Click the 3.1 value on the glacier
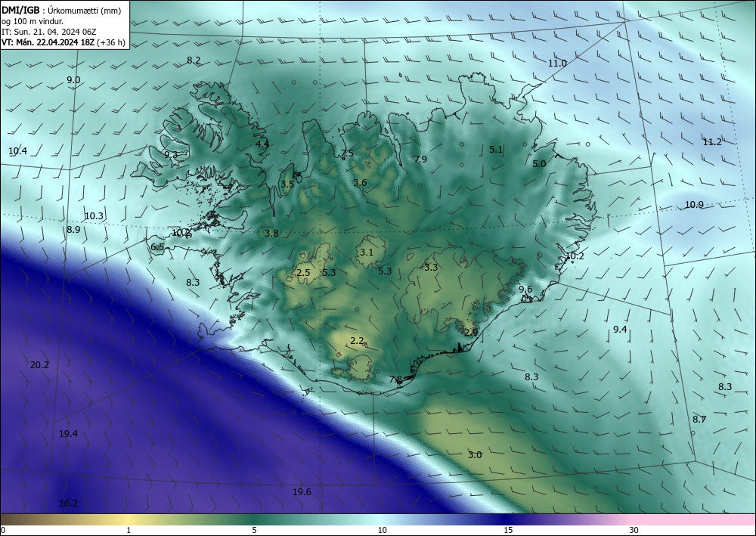Image resolution: width=756 pixels, height=536 pixels. coord(367,252)
